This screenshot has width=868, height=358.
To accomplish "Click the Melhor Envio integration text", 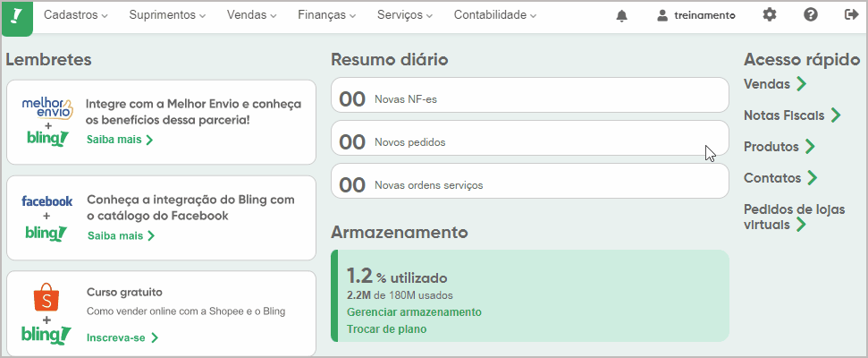I will (x=194, y=112).
